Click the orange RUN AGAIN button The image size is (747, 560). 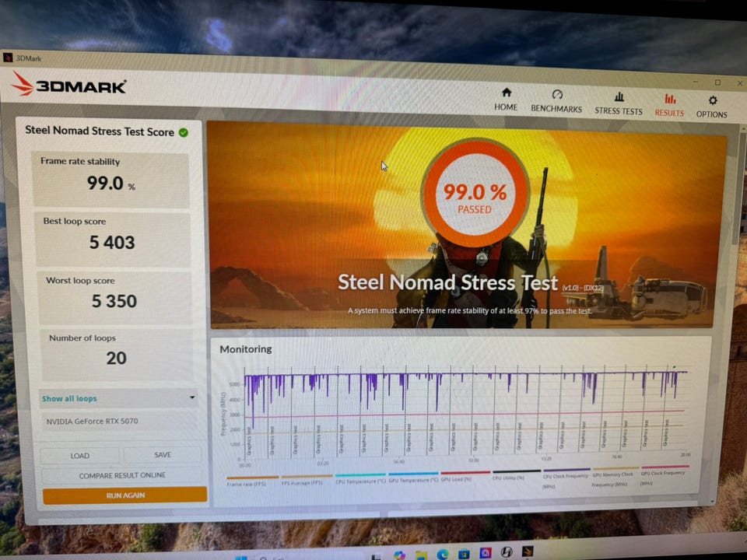tap(124, 495)
